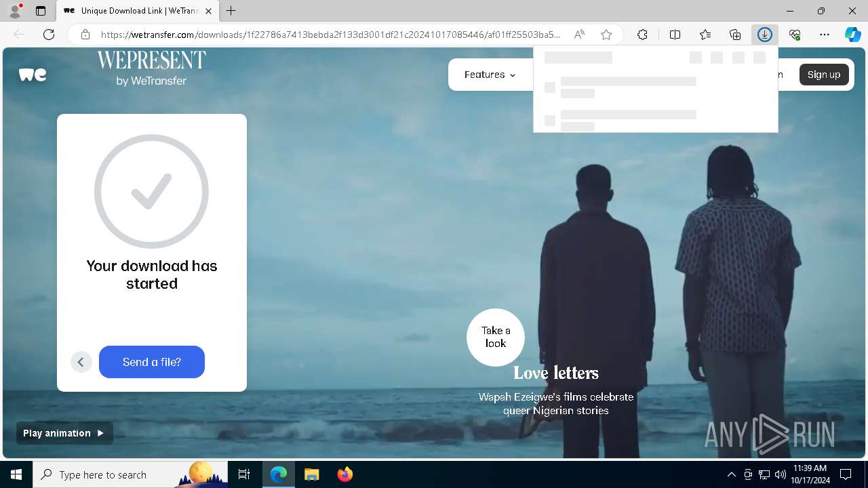Open the Windows Start menu

coord(16,474)
